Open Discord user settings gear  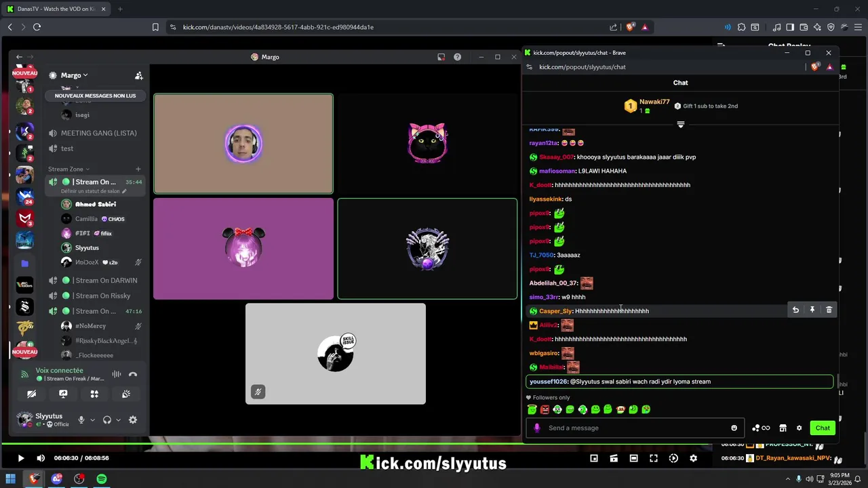tap(133, 420)
